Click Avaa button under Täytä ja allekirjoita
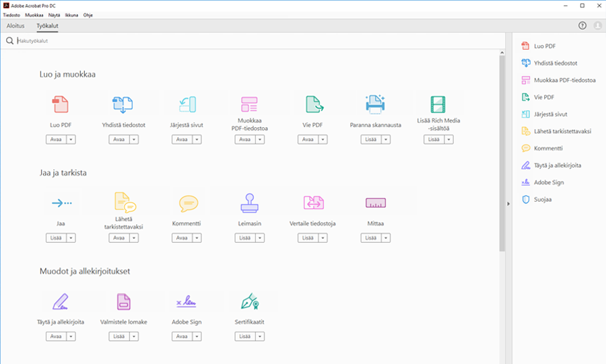Viewport: 606px width, 364px height. click(56, 336)
